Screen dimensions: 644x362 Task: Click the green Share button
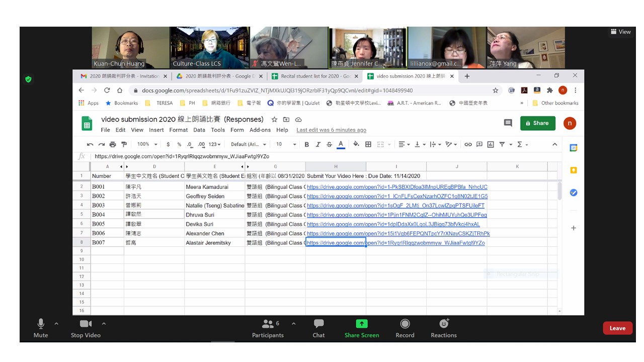[x=537, y=123]
